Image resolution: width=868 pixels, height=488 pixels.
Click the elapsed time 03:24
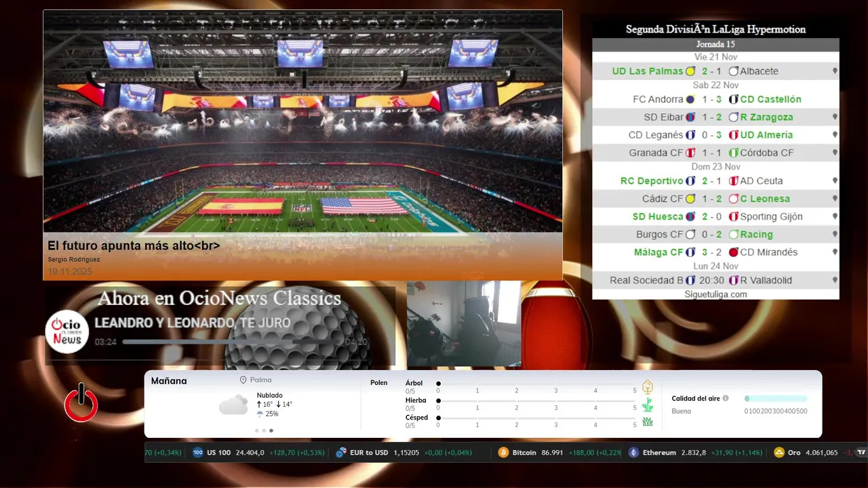[106, 342]
